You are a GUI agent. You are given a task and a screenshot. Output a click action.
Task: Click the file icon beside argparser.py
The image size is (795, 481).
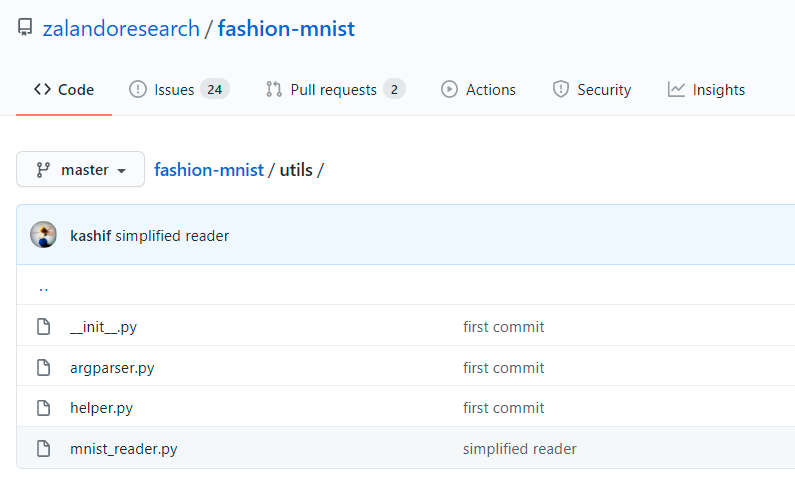pyautogui.click(x=43, y=368)
